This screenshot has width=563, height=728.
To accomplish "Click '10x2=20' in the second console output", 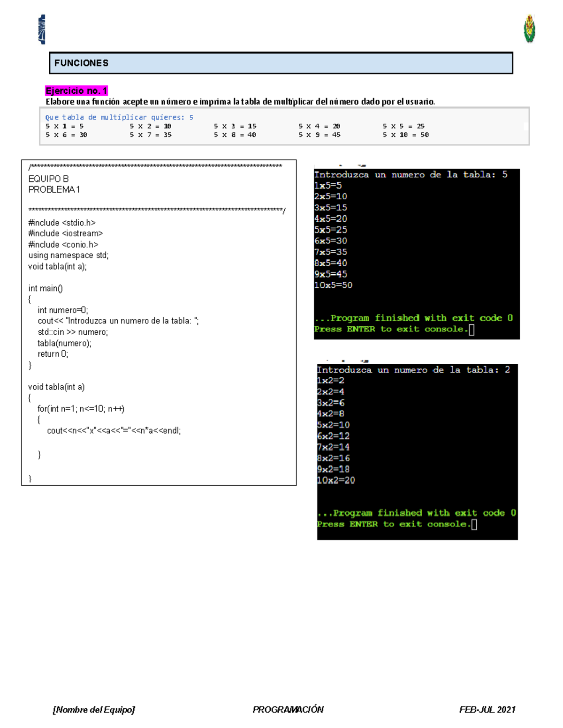I will [336, 480].
